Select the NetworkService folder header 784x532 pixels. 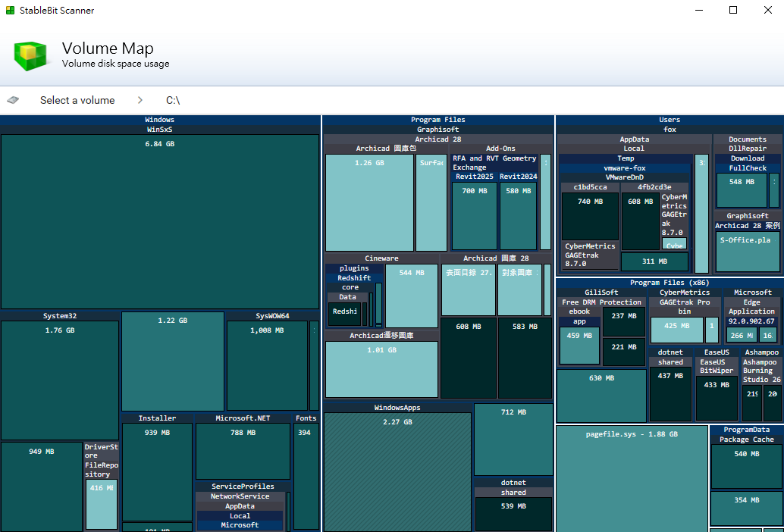240,496
